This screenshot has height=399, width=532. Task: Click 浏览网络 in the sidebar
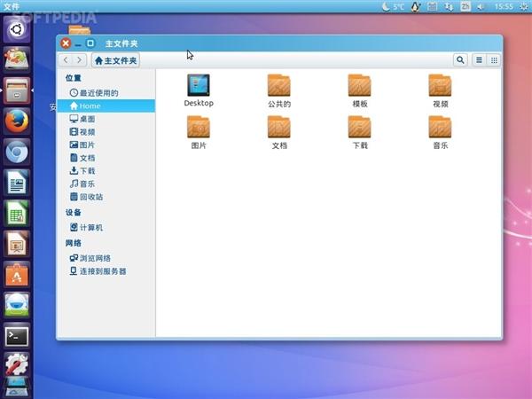coord(94,258)
